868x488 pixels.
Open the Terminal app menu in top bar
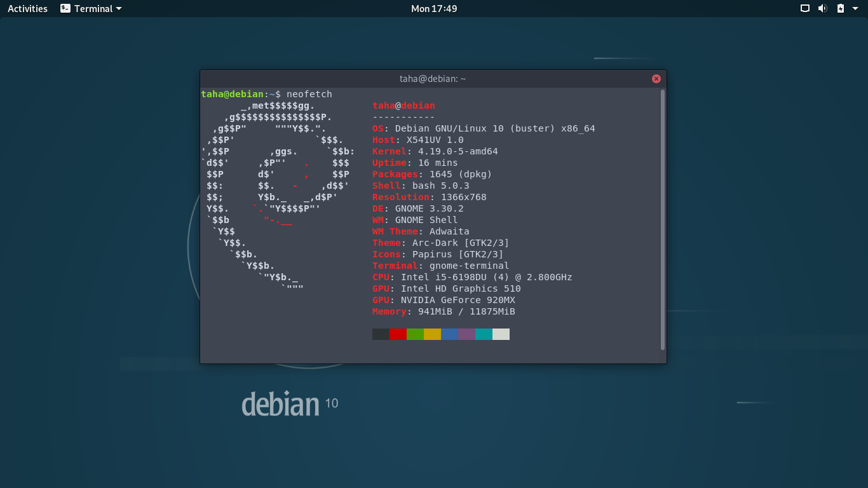(x=92, y=8)
